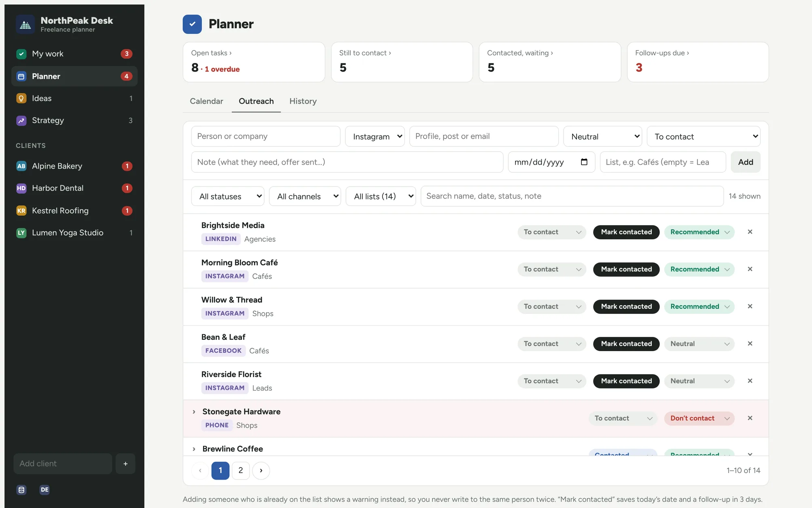Open the Still to contact card
Screen dimensions: 812x508
click(x=402, y=62)
